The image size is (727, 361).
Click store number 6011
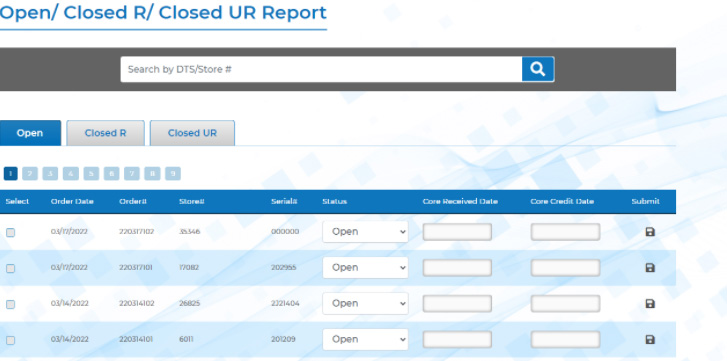click(x=186, y=340)
